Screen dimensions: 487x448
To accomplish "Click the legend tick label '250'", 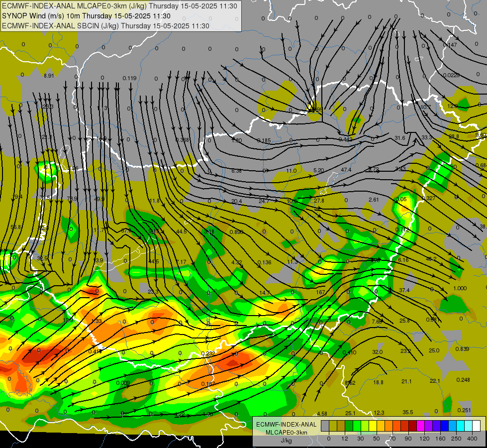I will click(456, 439).
